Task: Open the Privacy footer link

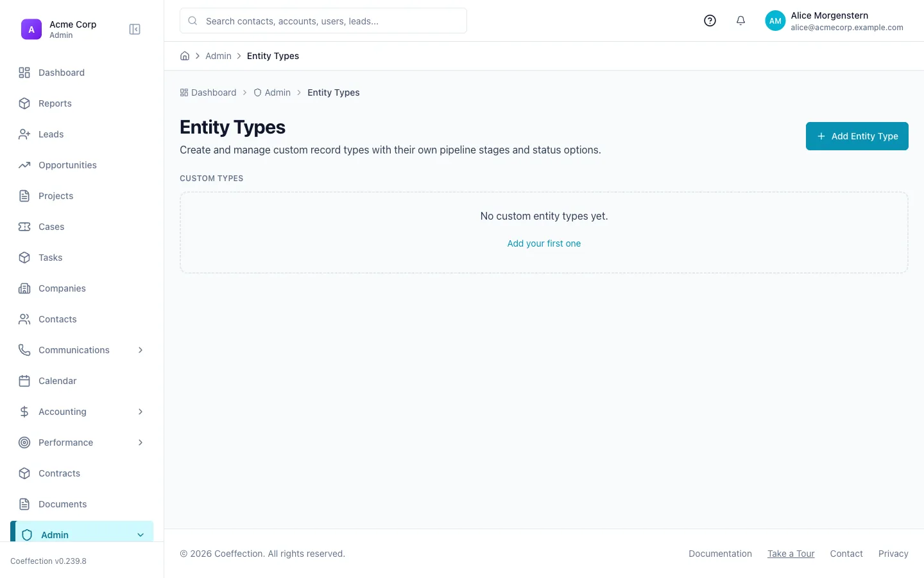Action: (893, 554)
